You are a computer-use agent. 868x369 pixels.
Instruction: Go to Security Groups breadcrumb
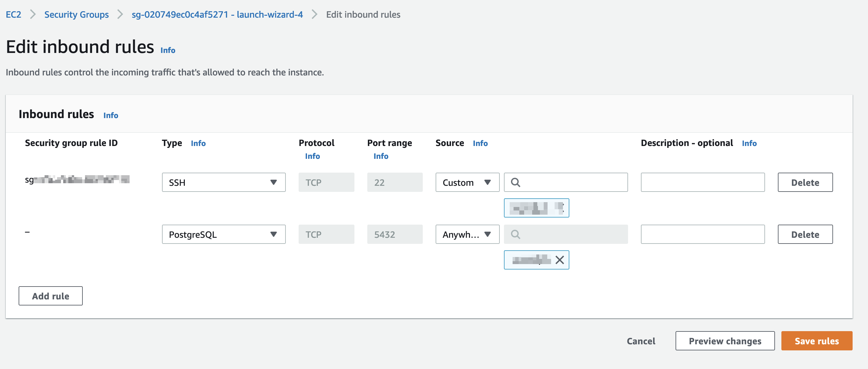(76, 14)
